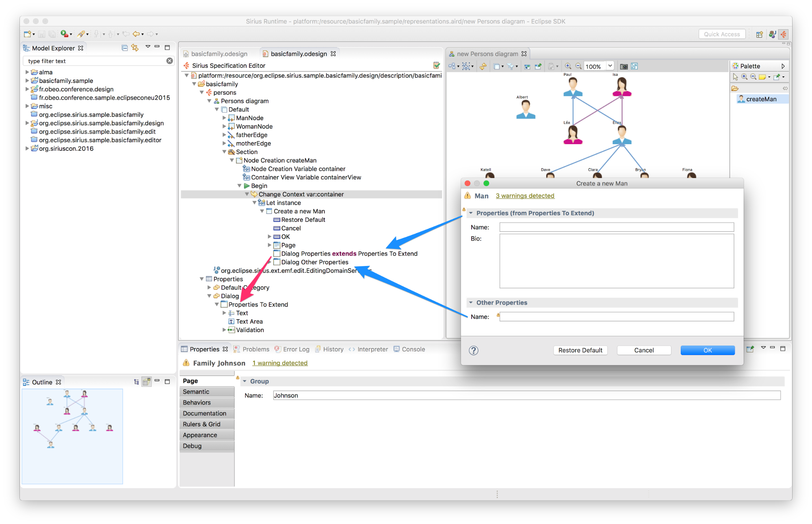
Task: Open the 1 warning detected link
Action: coord(280,363)
